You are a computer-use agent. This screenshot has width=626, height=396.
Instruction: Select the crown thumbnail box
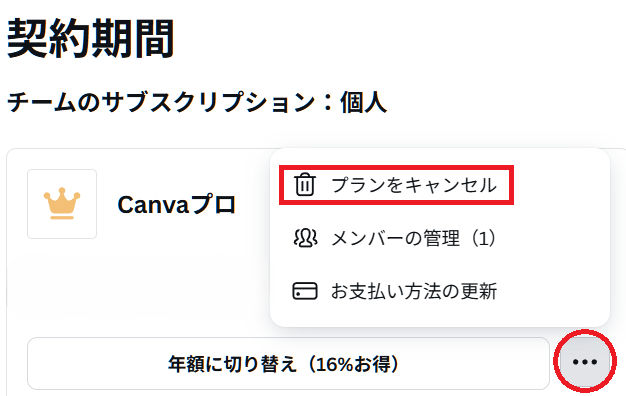(x=62, y=204)
